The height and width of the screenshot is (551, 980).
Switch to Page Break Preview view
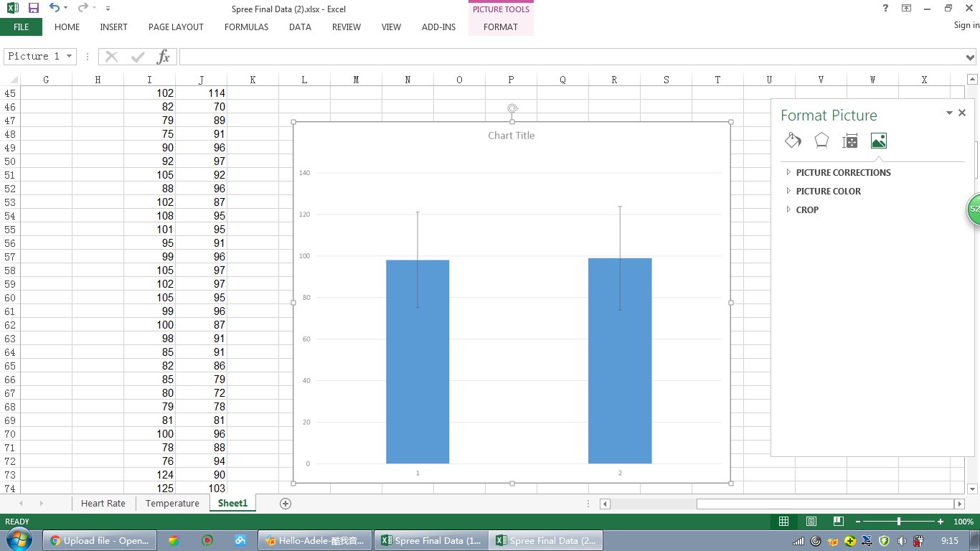point(838,522)
